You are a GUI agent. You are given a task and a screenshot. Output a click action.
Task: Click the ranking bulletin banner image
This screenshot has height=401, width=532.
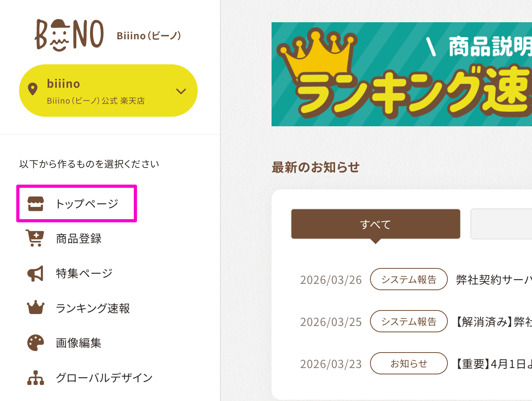(402, 74)
